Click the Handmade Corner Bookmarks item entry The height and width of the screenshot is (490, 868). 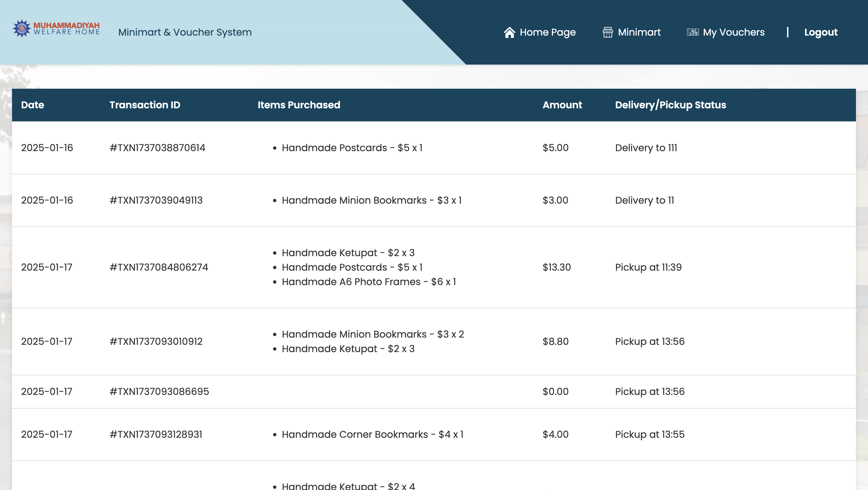(x=372, y=434)
